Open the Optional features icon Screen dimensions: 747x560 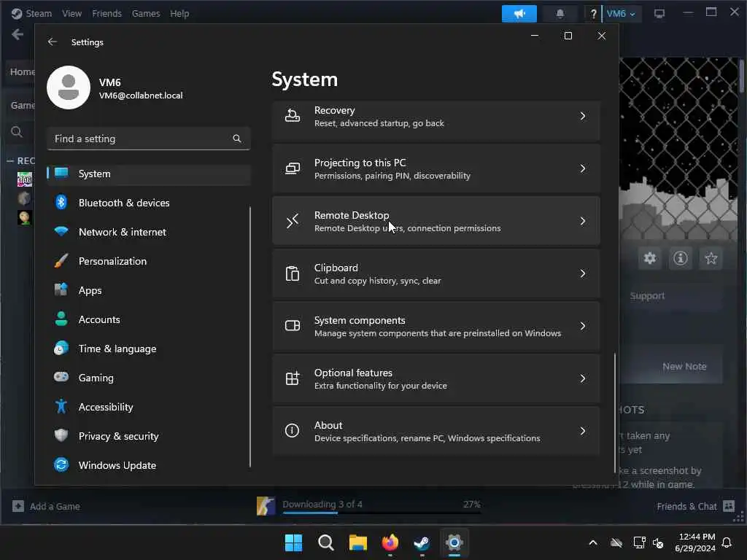pos(293,378)
